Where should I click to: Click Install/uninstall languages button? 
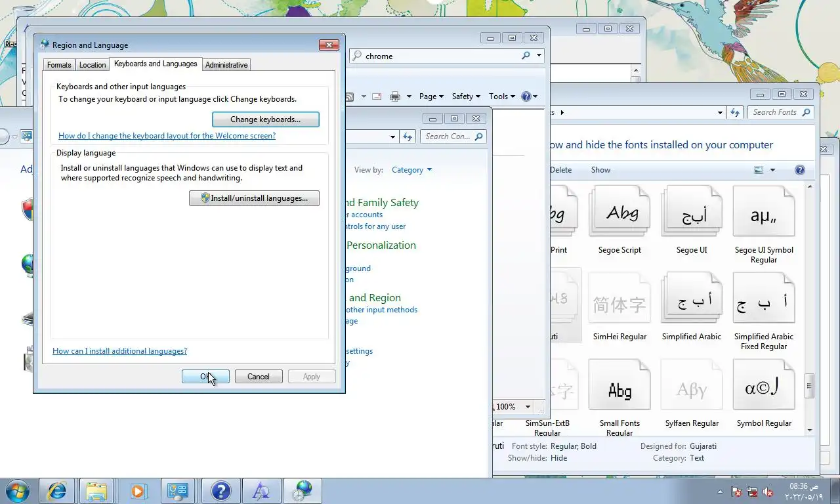[254, 198]
